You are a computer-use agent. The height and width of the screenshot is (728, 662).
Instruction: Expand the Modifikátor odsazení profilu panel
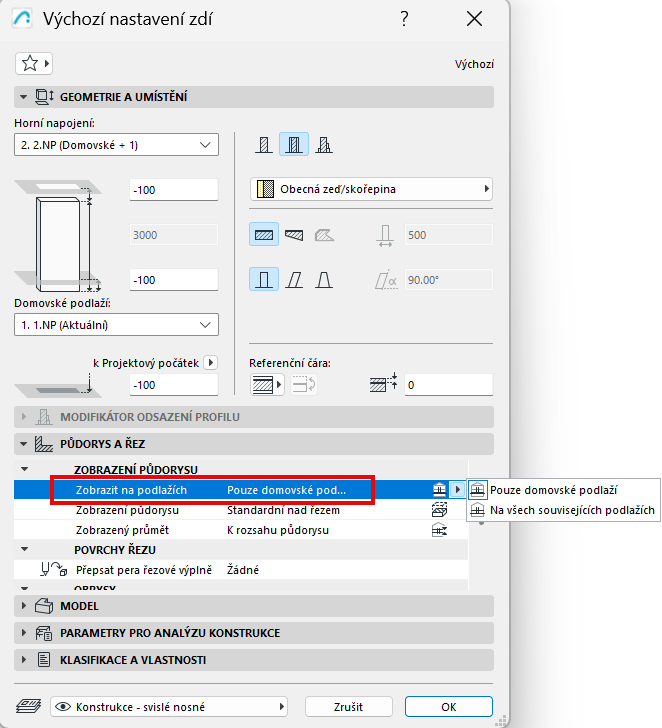point(24,417)
